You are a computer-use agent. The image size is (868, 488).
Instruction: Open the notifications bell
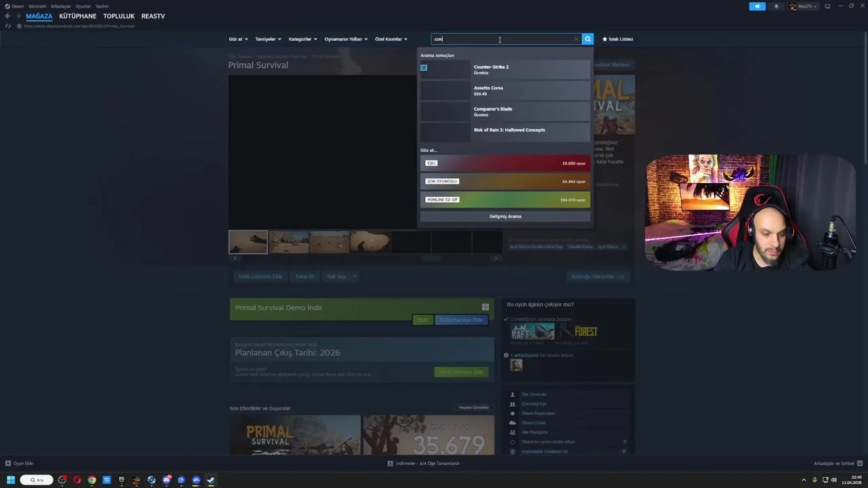pyautogui.click(x=776, y=6)
